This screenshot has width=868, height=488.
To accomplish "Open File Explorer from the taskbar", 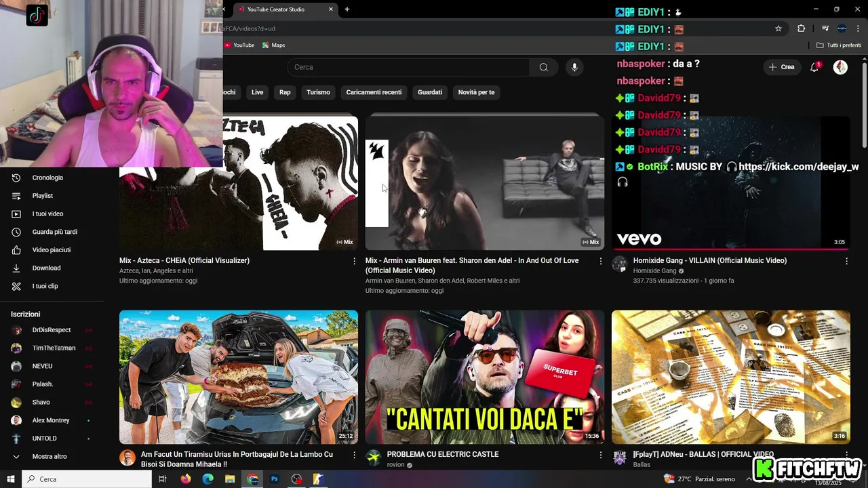I will (x=230, y=479).
